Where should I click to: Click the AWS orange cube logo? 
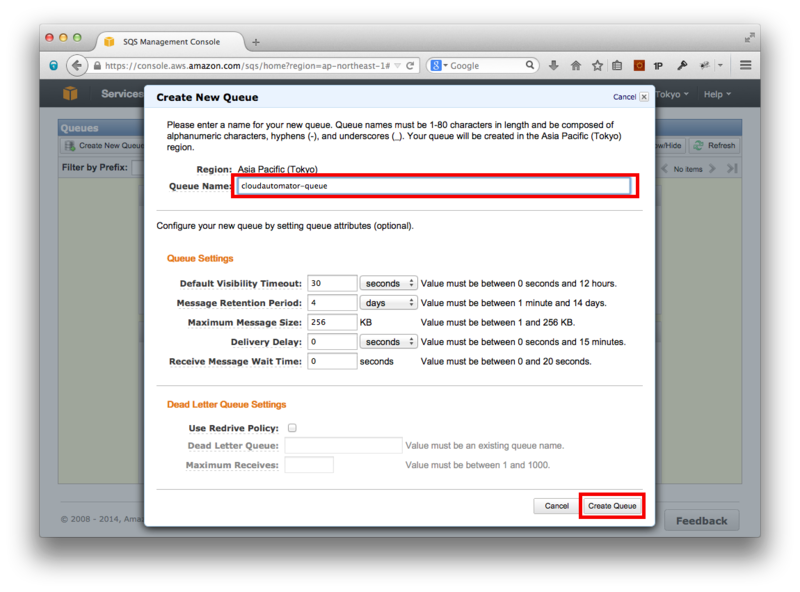coord(70,93)
